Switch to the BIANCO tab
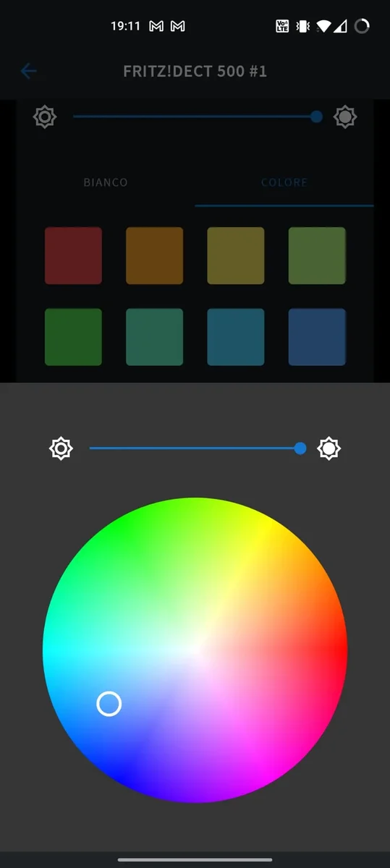The height and width of the screenshot is (868, 390). tap(106, 182)
